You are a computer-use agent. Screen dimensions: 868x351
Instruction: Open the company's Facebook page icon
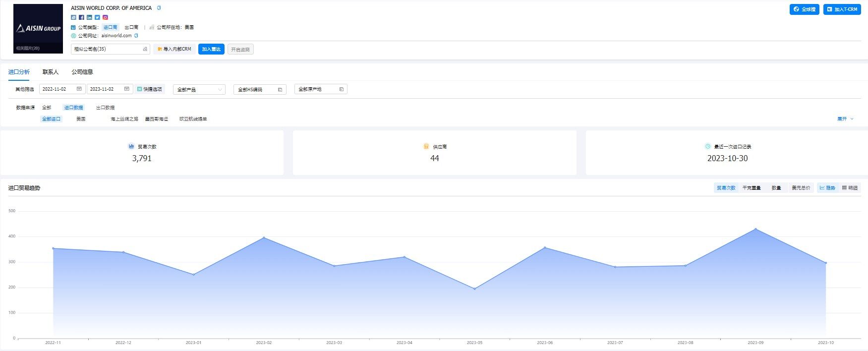(81, 17)
